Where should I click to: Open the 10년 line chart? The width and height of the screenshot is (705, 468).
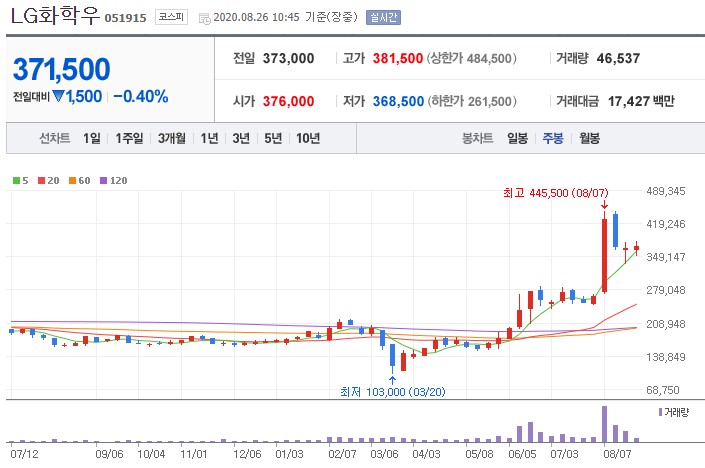tap(308, 138)
